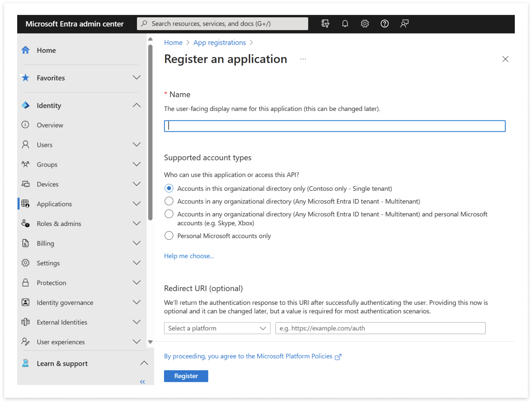Open the Protection section via its lock icon
Viewport: 532px width, 403px height.
coord(25,283)
